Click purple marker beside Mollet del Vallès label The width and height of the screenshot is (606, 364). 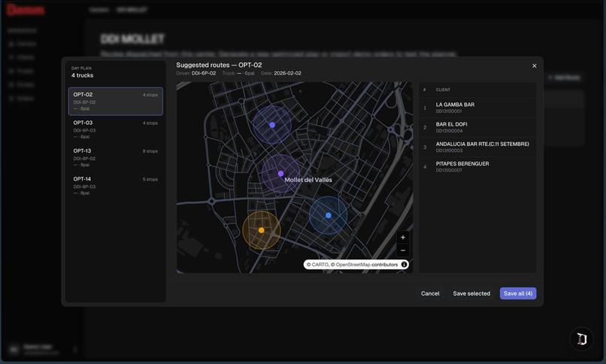pos(280,174)
